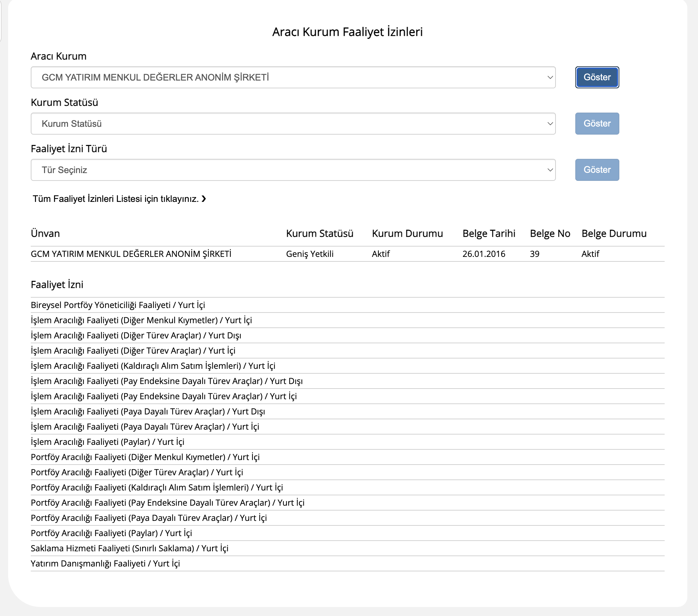Select İşlem Aracılığı (Diğer Türev Araçlar) / Yurt İçi row
Image resolution: width=698 pixels, height=616 pixels.
[348, 350]
